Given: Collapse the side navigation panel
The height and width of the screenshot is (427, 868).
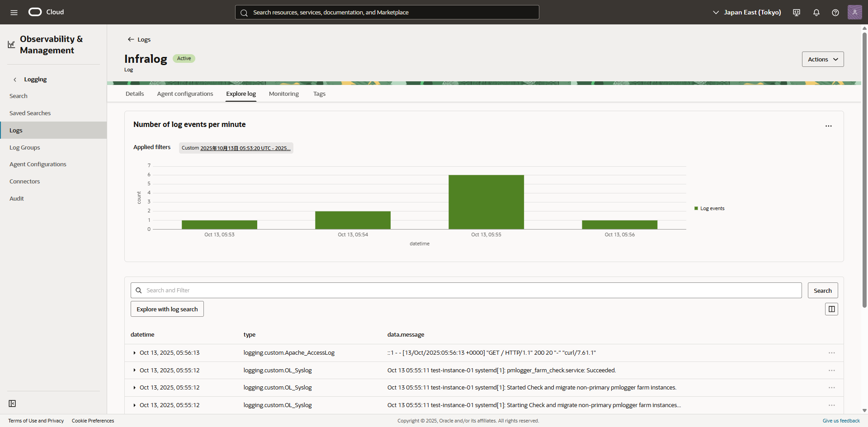Looking at the screenshot, I should 13,404.
